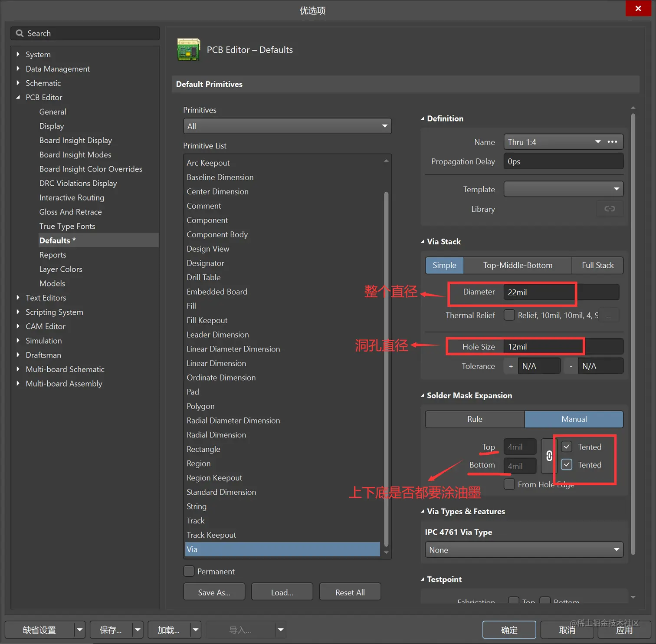Viewport: 656px width, 644px height.
Task: Open Board Insight Display page
Action: pyautogui.click(x=75, y=140)
